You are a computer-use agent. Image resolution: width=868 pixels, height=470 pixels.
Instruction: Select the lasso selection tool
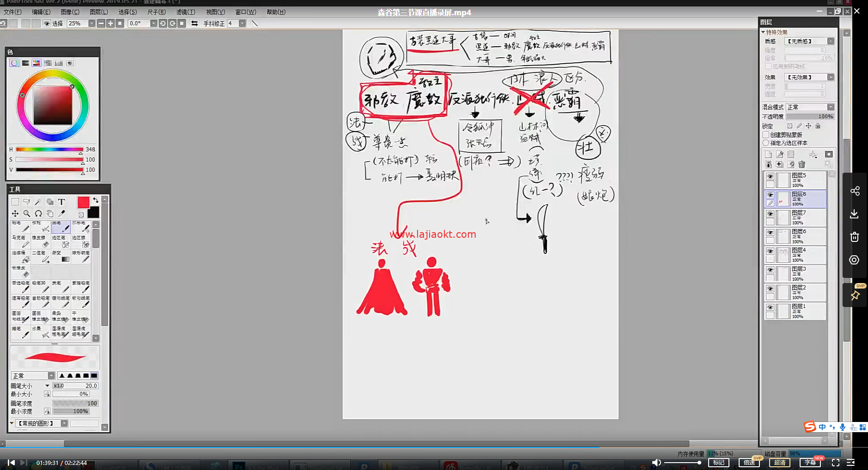(27, 202)
